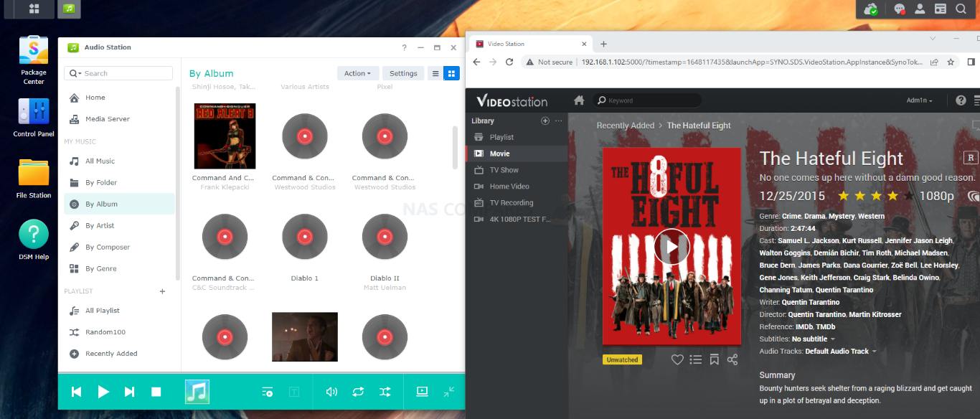
Task: Click the Audio Station search field
Action: (118, 73)
